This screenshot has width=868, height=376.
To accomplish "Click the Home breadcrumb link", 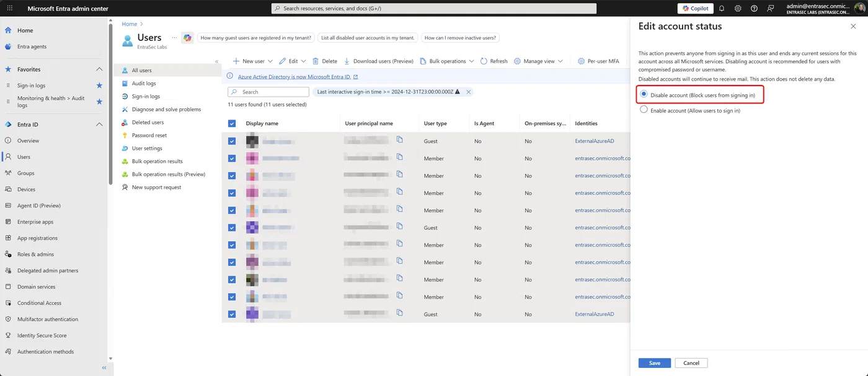I will pos(130,24).
